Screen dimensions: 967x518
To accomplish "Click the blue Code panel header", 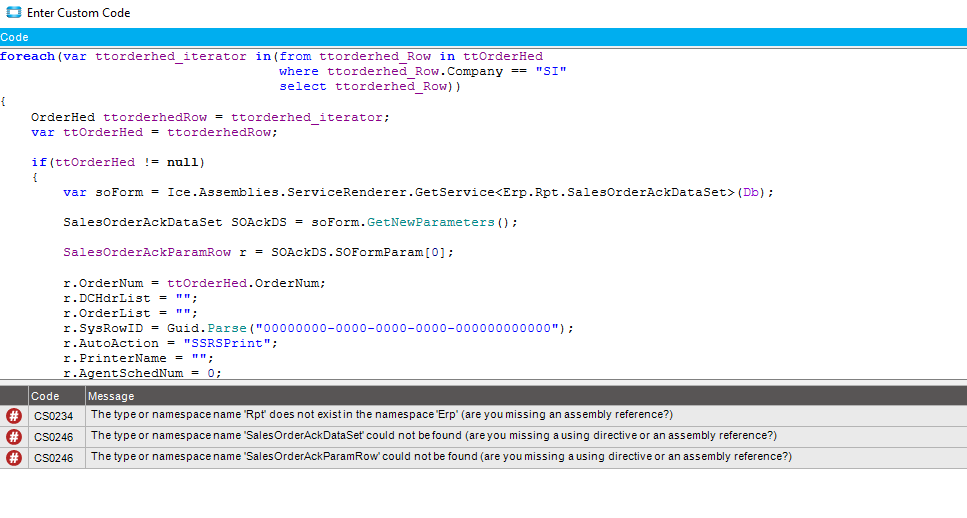I will (x=484, y=37).
